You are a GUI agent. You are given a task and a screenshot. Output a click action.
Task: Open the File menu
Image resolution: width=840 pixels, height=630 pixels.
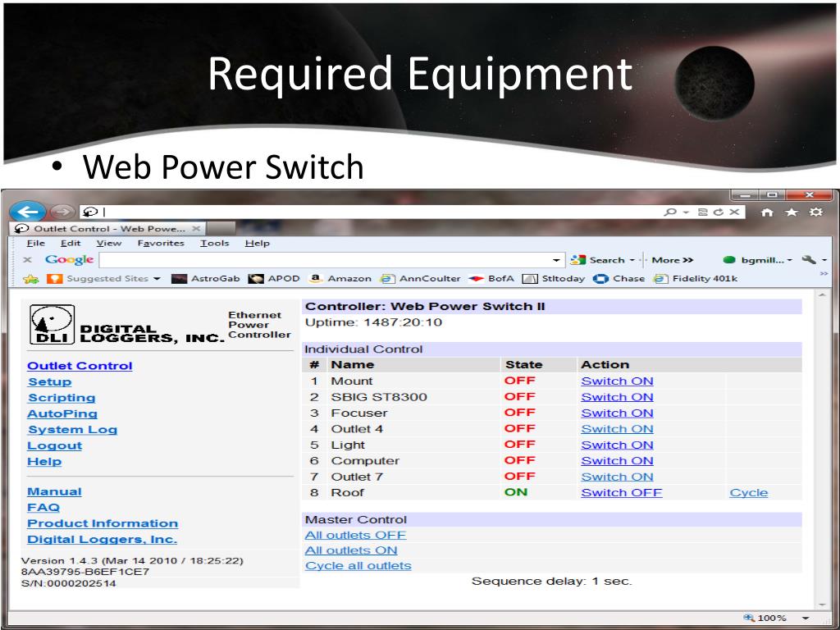(36, 243)
